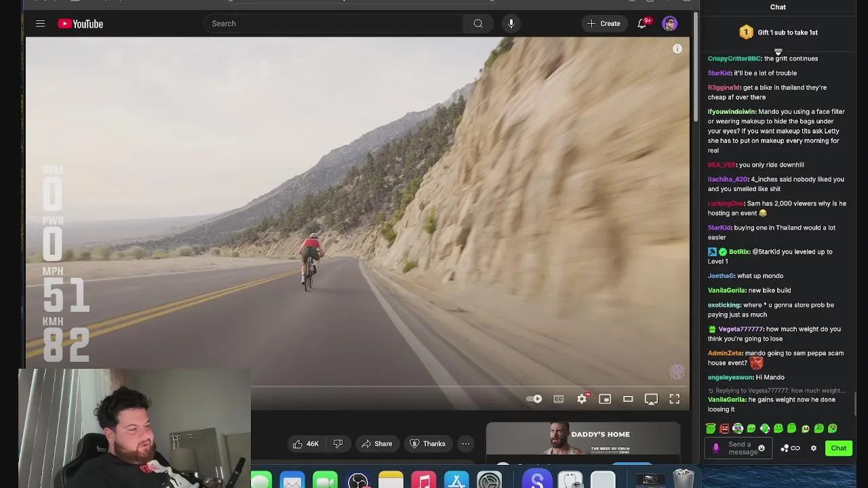Open Trash from the dock
Image resolution: width=868 pixels, height=488 pixels.
click(x=684, y=479)
